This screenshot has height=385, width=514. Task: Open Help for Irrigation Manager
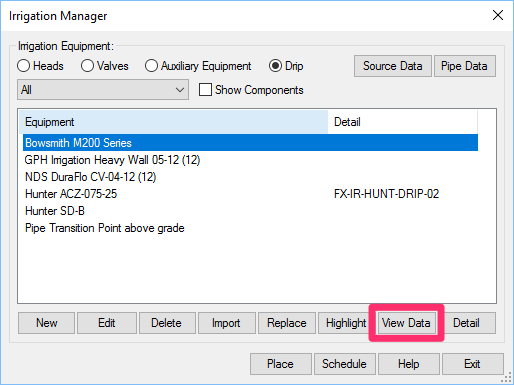coord(409,364)
